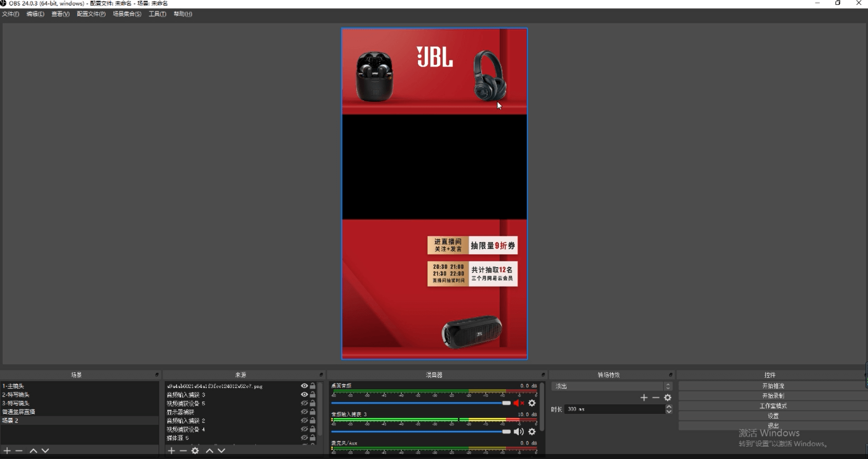Image resolution: width=868 pixels, height=459 pixels.
Task: Move scene up with arrow icon
Action: (33, 450)
